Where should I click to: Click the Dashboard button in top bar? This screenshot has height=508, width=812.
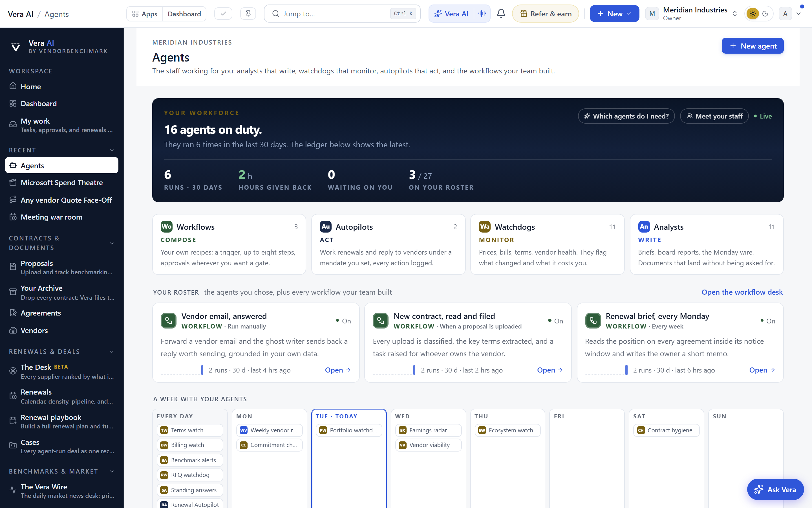(184, 14)
